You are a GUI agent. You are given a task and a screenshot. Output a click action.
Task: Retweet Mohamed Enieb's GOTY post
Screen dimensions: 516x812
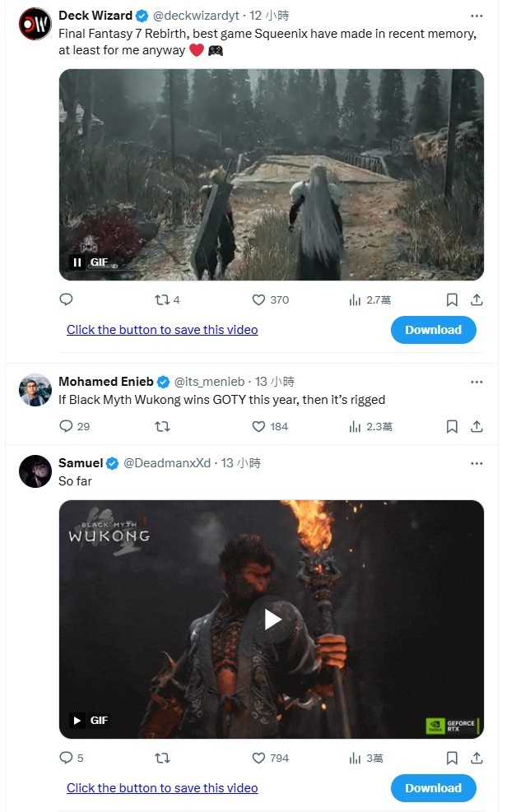[x=162, y=426]
